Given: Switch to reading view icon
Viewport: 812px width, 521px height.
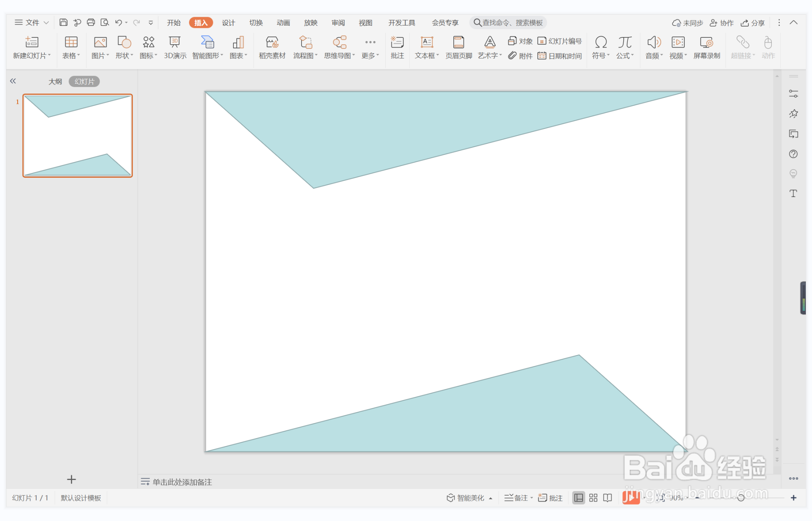Looking at the screenshot, I should [608, 498].
